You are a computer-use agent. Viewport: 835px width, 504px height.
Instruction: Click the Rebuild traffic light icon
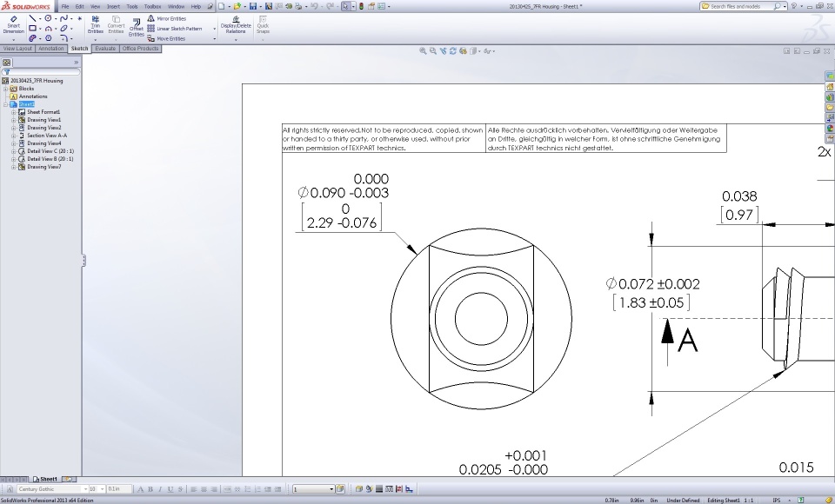pyautogui.click(x=361, y=6)
